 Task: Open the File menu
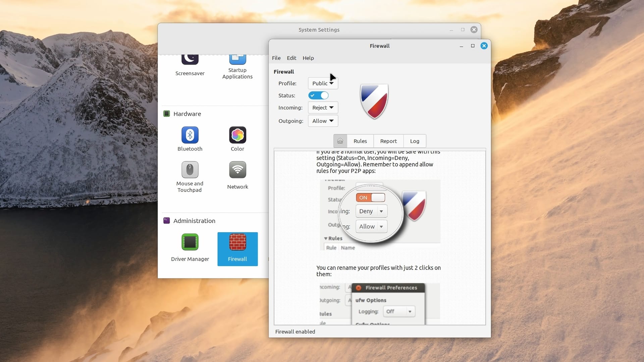(x=276, y=58)
